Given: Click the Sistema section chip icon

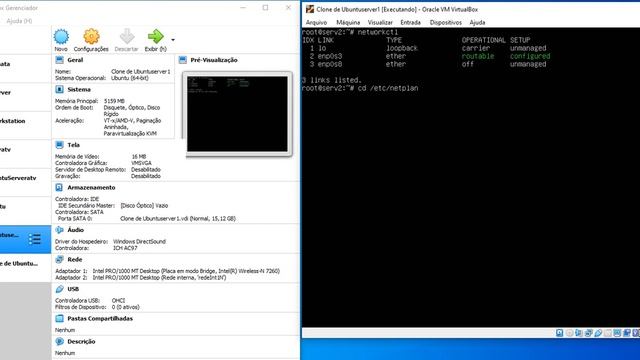Looking at the screenshot, I should click(x=59, y=89).
